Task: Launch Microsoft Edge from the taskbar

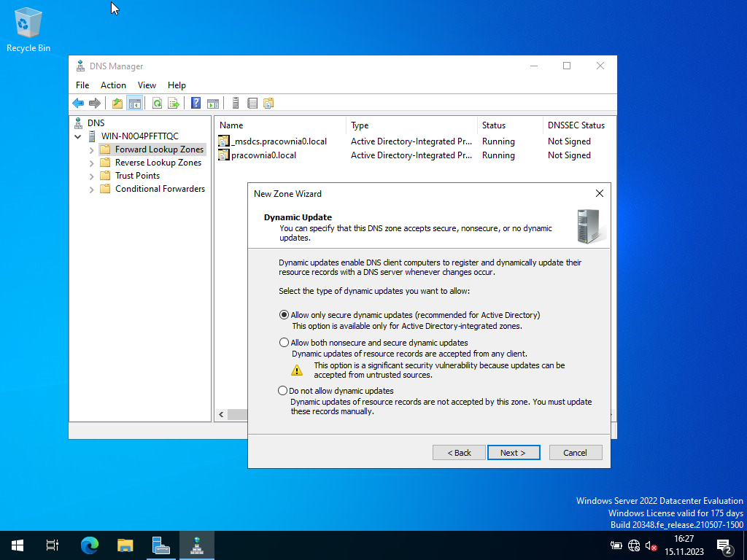Action: click(89, 545)
